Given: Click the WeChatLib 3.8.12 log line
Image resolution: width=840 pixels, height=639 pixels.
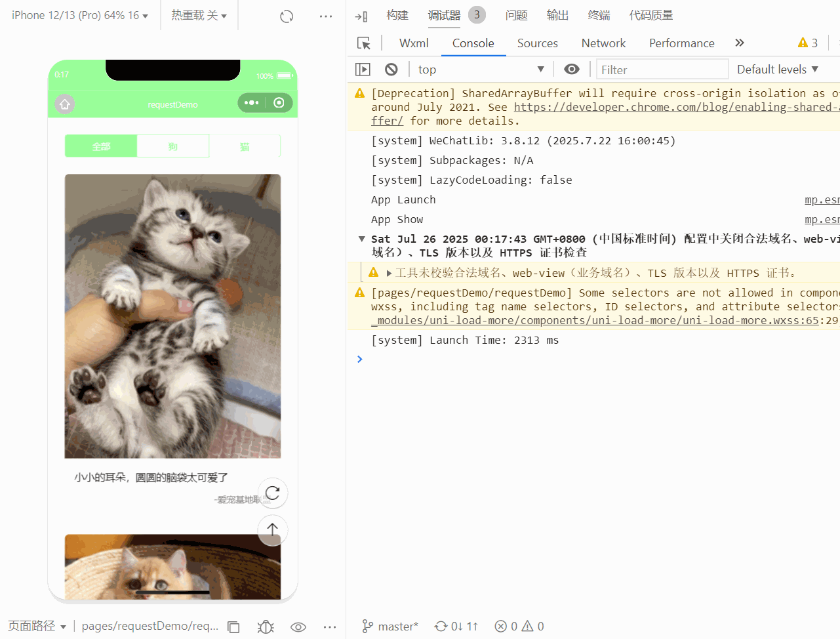Looking at the screenshot, I should pos(523,140).
